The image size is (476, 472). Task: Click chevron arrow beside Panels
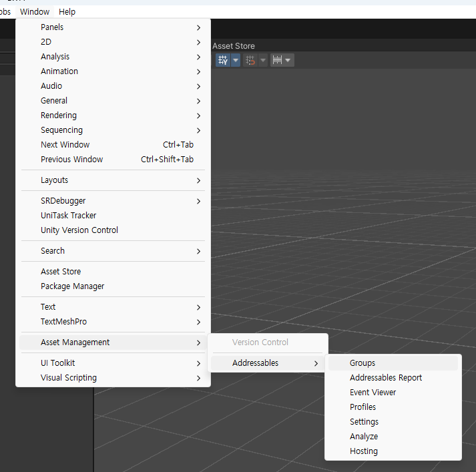pyautogui.click(x=198, y=27)
